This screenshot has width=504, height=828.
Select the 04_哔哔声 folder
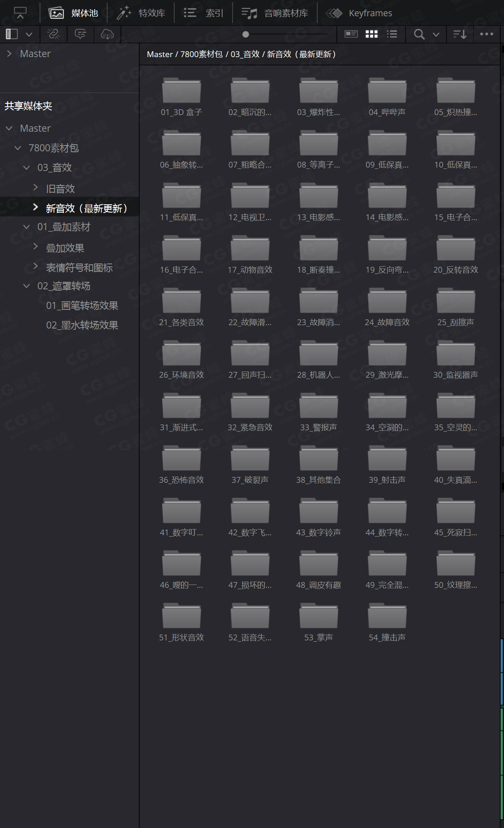click(x=387, y=97)
